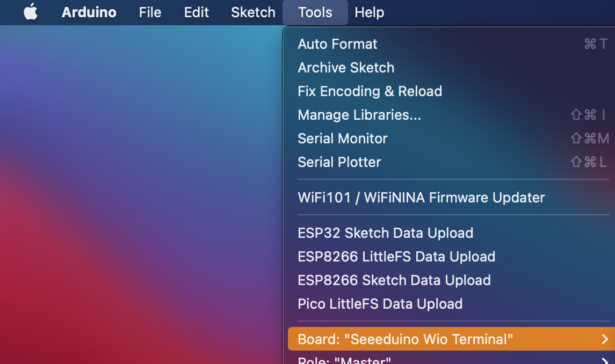Image resolution: width=615 pixels, height=364 pixels.
Task: Expand the Board submenu arrow
Action: (x=605, y=339)
